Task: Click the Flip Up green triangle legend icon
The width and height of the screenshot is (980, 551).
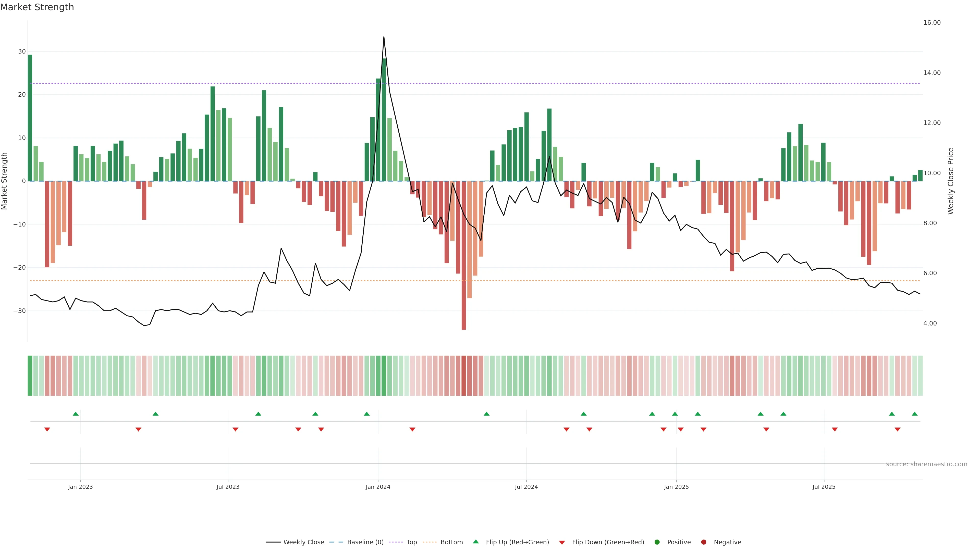Action: coord(475,542)
